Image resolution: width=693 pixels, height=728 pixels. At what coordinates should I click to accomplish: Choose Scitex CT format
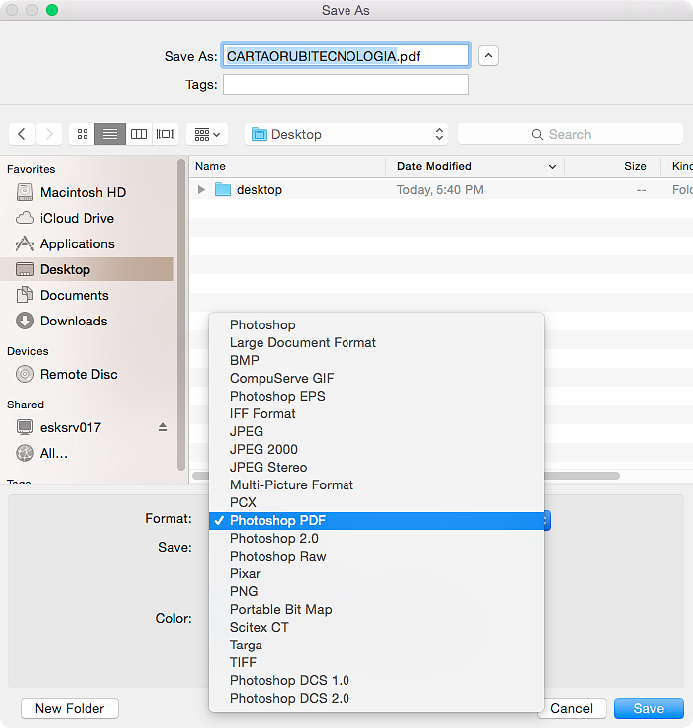click(376, 627)
